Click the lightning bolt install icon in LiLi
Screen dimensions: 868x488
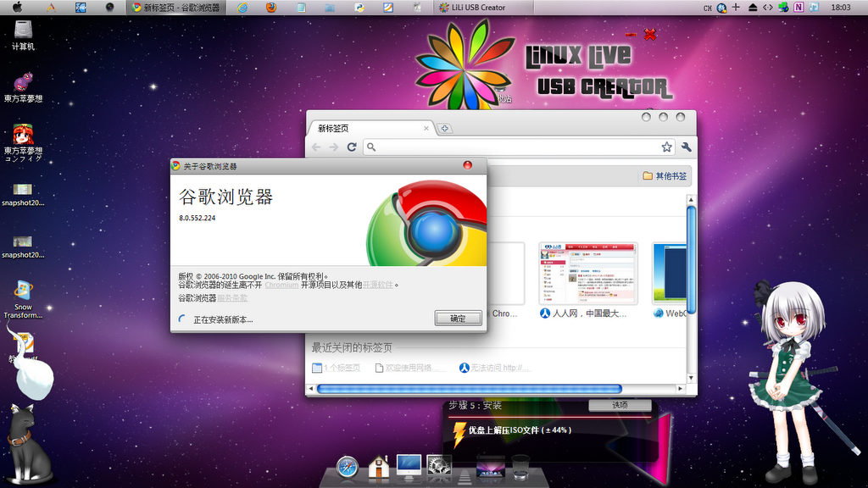[x=459, y=435]
